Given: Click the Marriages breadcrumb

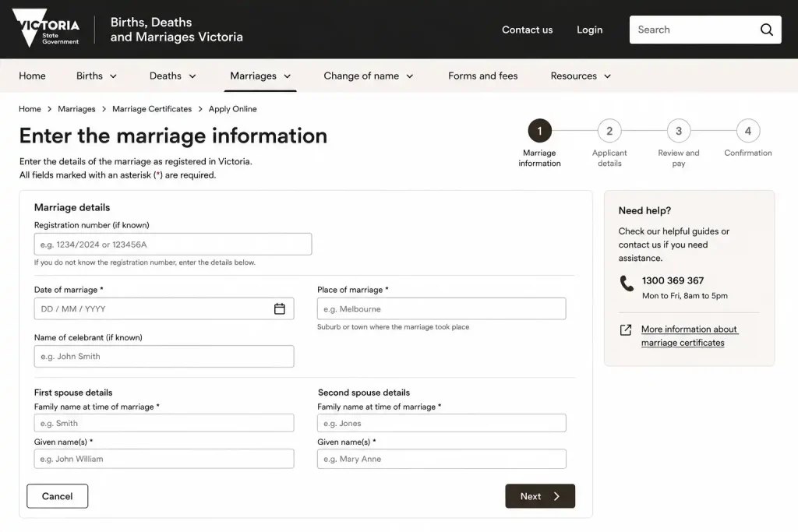Looking at the screenshot, I should click(x=76, y=109).
